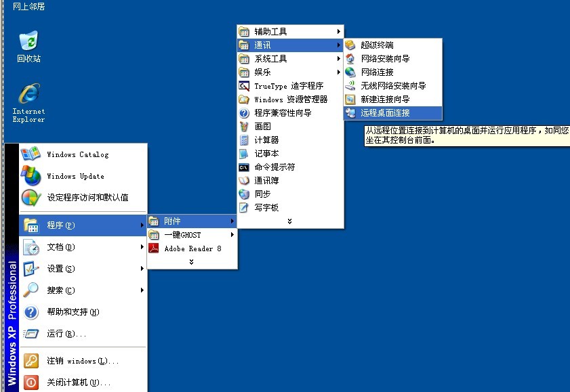Click the 设置(S) settings icon

coord(31,269)
